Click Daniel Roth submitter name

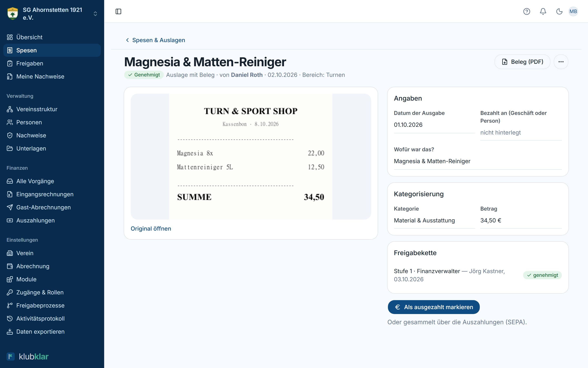(247, 75)
